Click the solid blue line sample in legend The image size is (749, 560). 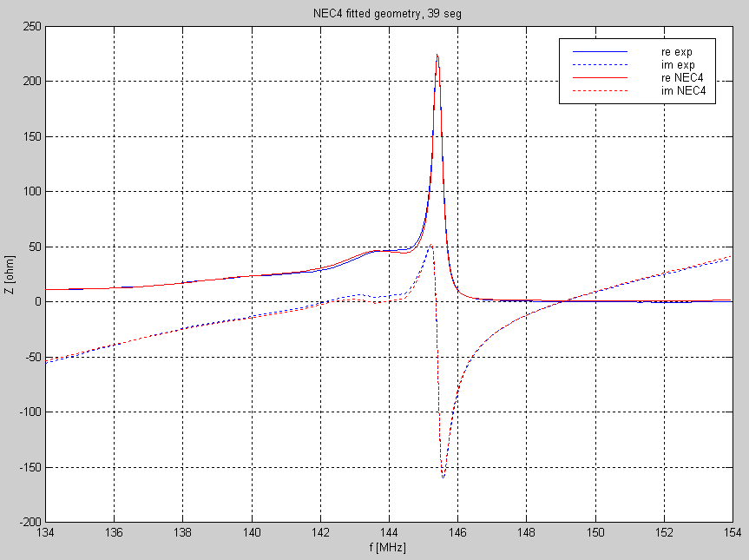coord(600,51)
